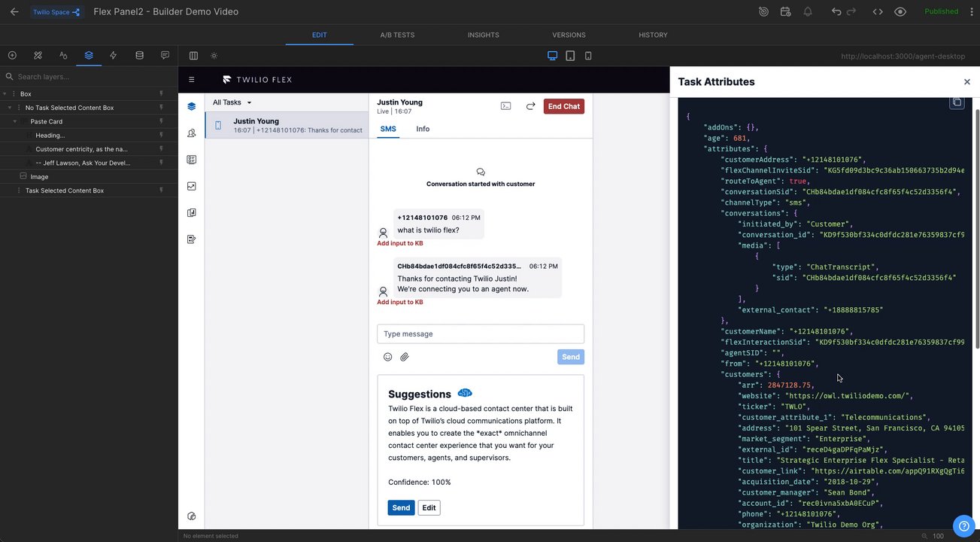Open the comments panel icon
This screenshot has width=980, height=542.
pos(165,56)
